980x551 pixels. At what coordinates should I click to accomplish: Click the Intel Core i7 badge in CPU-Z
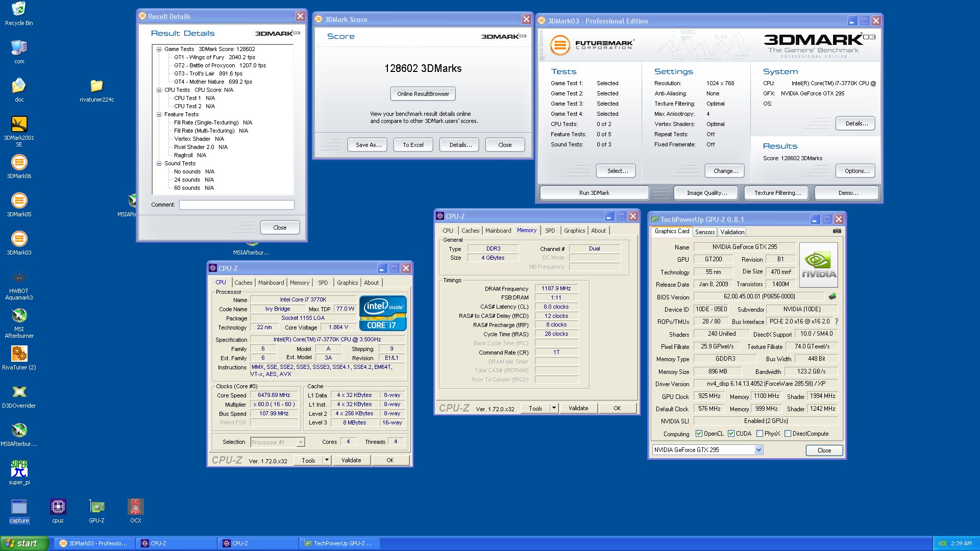(383, 313)
